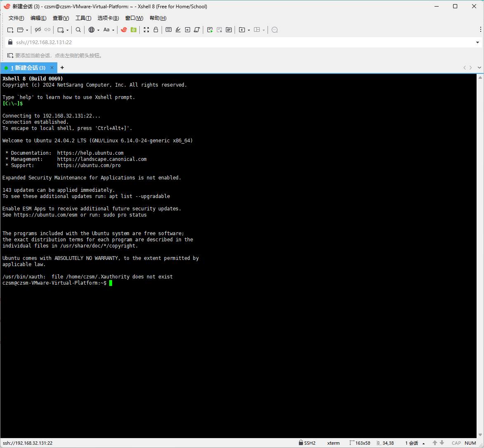484x448 pixels.
Task: Click the tab list left arrow
Action: pyautogui.click(x=465, y=68)
